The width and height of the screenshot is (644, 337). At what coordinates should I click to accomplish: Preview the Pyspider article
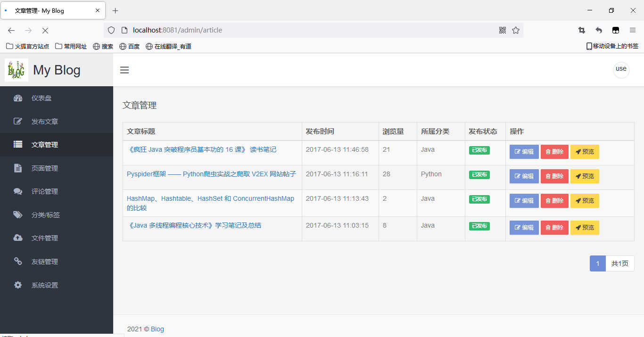click(585, 176)
